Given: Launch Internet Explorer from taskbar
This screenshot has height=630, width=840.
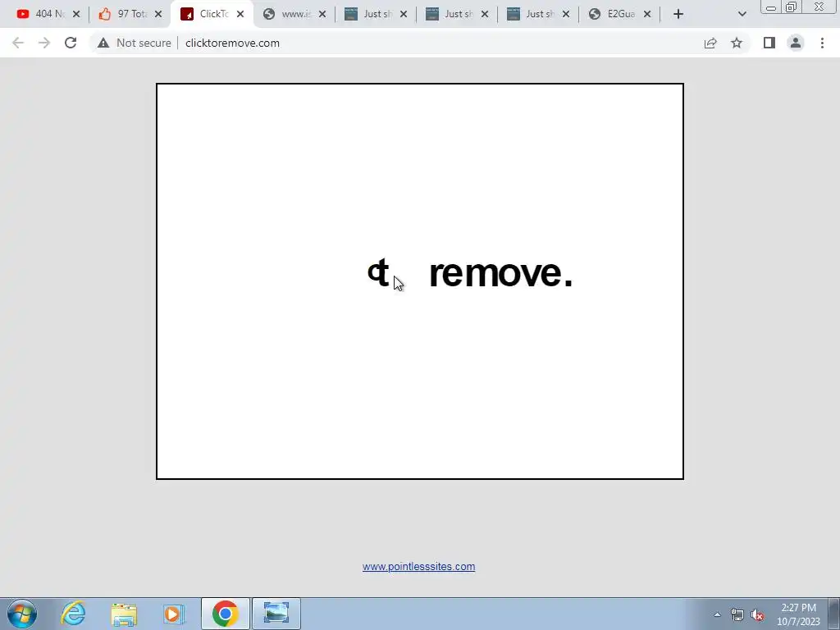Looking at the screenshot, I should (73, 614).
